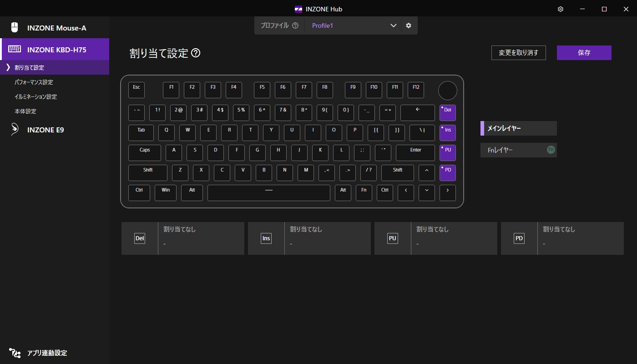Select the PD icon in assignment card
This screenshot has width=637, height=364.
[x=519, y=238]
